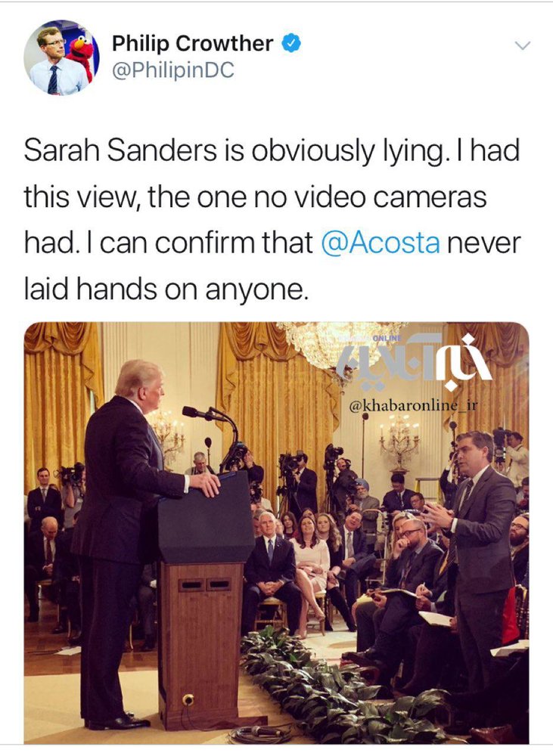The height and width of the screenshot is (756, 553).
Task: Click the "laid hands on anyone." text line
Action: 166,289
